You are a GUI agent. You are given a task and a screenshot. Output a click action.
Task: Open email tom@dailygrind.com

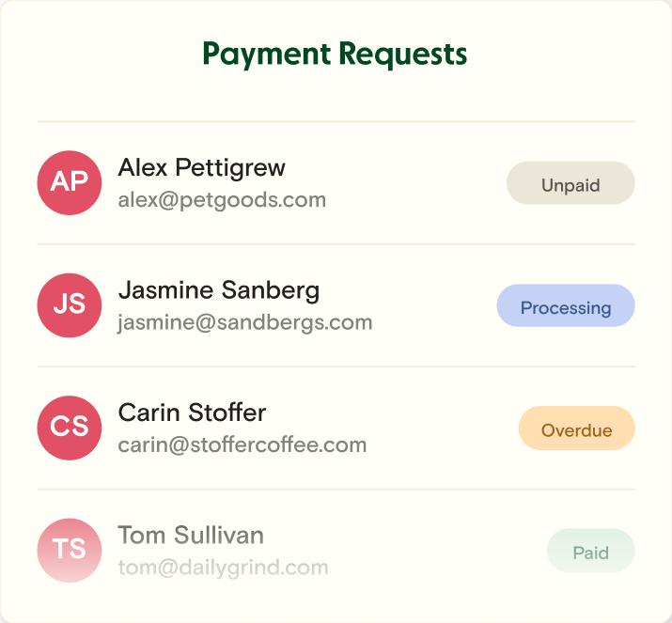[x=224, y=568]
